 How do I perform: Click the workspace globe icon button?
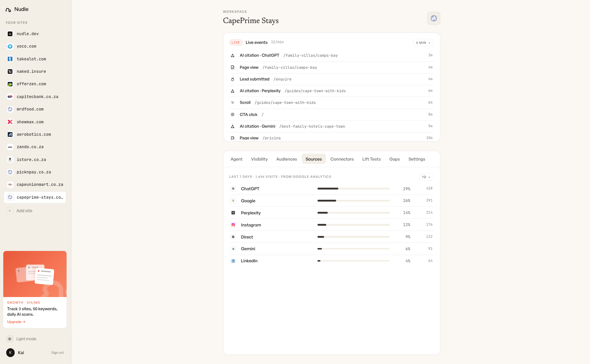434,18
